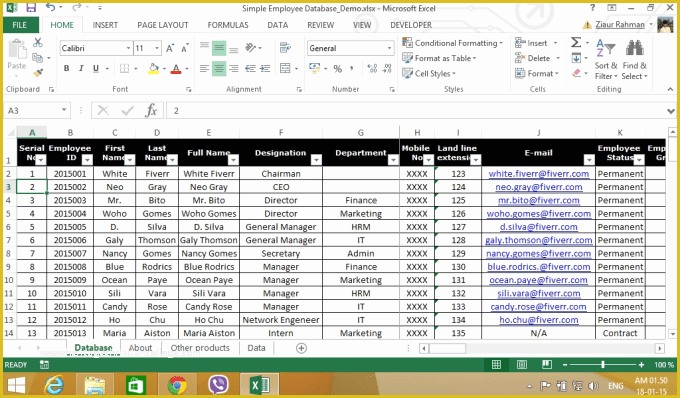Click the AutoSum sigma icon

pos(576,42)
